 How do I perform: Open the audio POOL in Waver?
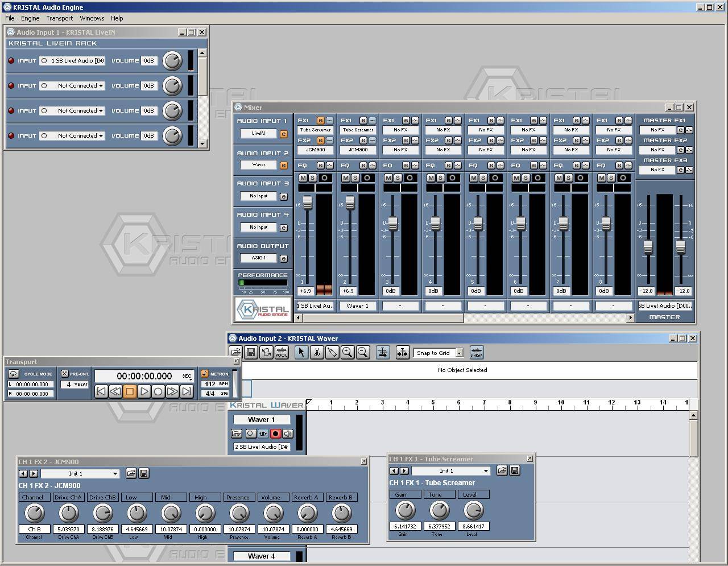coord(282,353)
